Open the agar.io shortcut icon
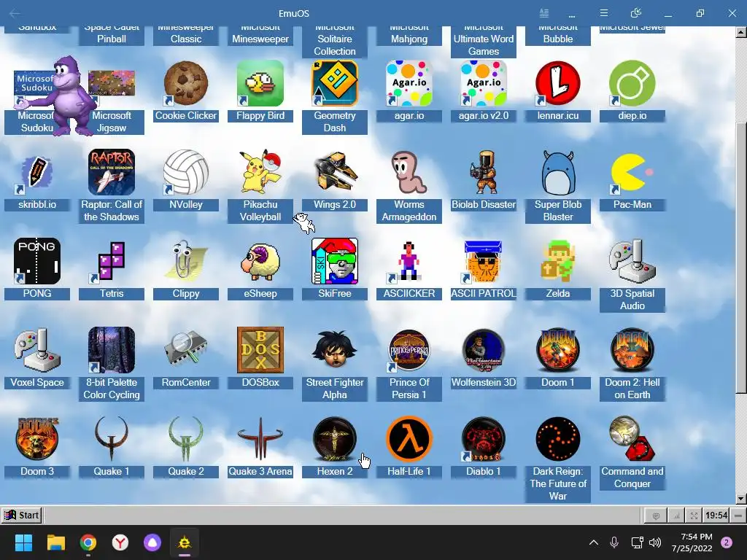Viewport: 747px width, 560px height. (x=409, y=83)
